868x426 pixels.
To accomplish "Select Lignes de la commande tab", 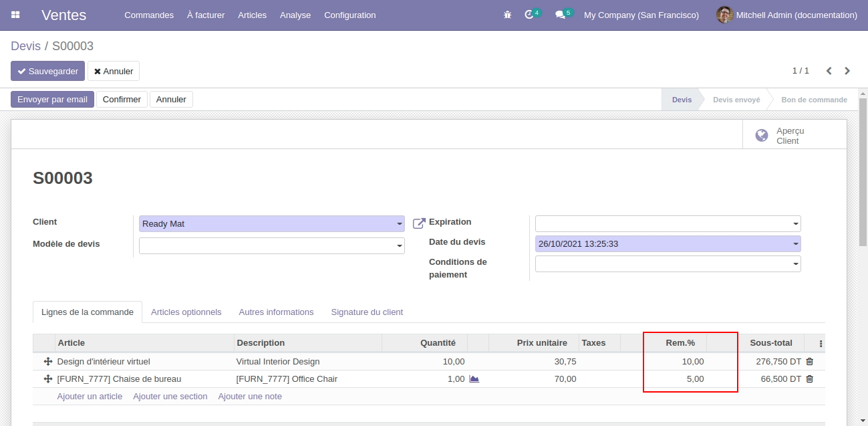I will tap(88, 312).
